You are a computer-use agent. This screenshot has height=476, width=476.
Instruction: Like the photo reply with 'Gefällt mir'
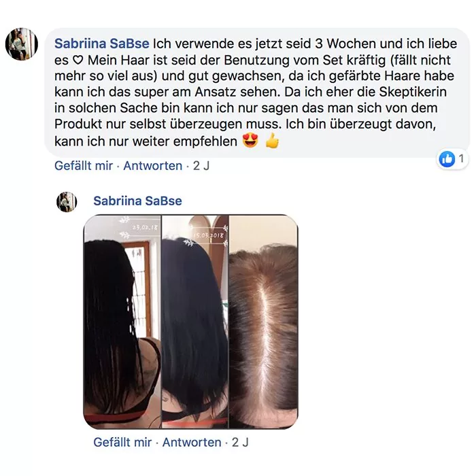pyautogui.click(x=122, y=442)
